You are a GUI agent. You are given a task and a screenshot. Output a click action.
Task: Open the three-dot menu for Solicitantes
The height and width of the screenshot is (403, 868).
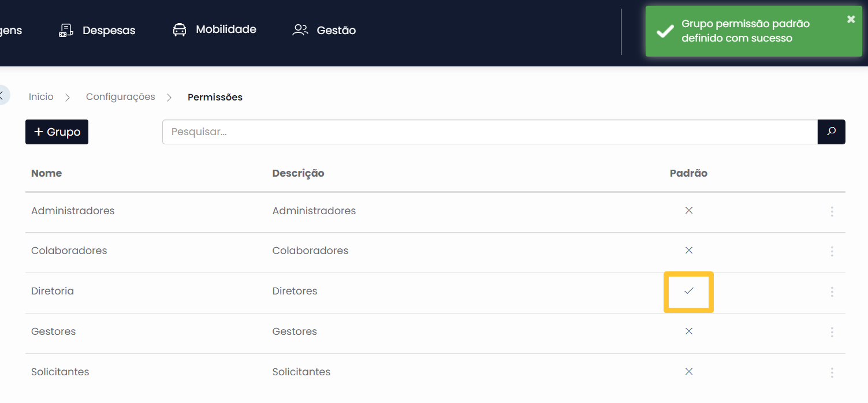(832, 372)
